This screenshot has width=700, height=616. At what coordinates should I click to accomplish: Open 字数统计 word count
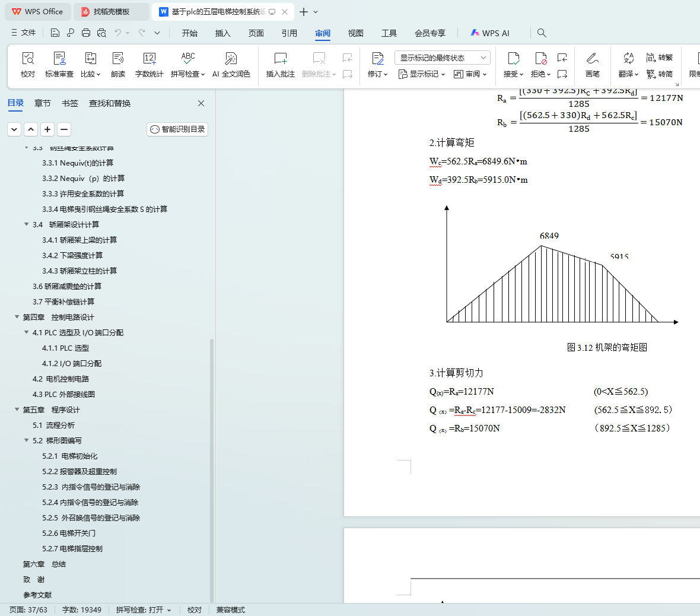tap(149, 65)
